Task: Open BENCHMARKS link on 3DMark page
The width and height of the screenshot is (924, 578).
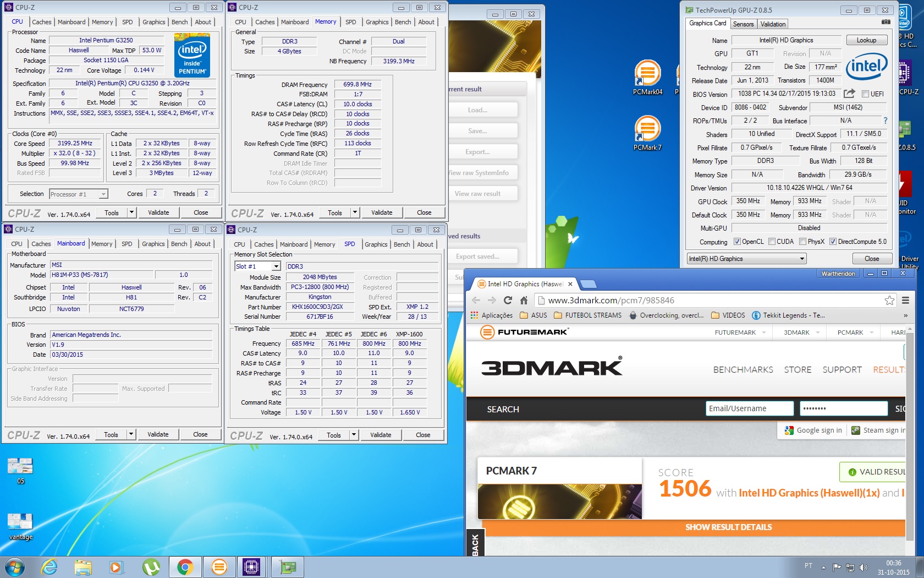Action: [743, 369]
